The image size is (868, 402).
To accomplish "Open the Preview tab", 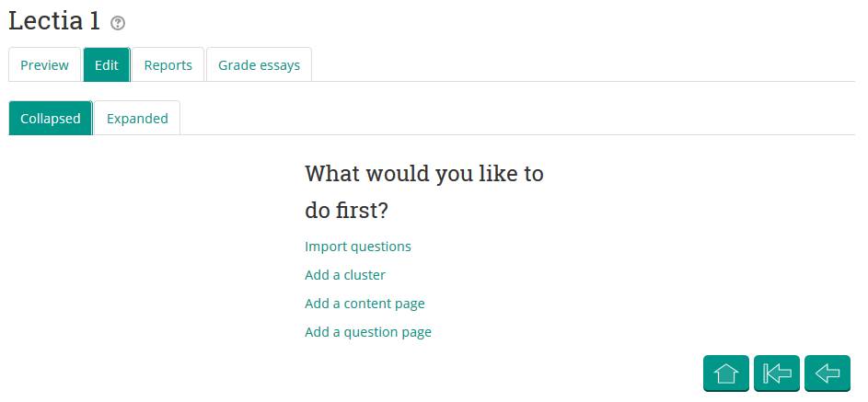I will coord(44,65).
